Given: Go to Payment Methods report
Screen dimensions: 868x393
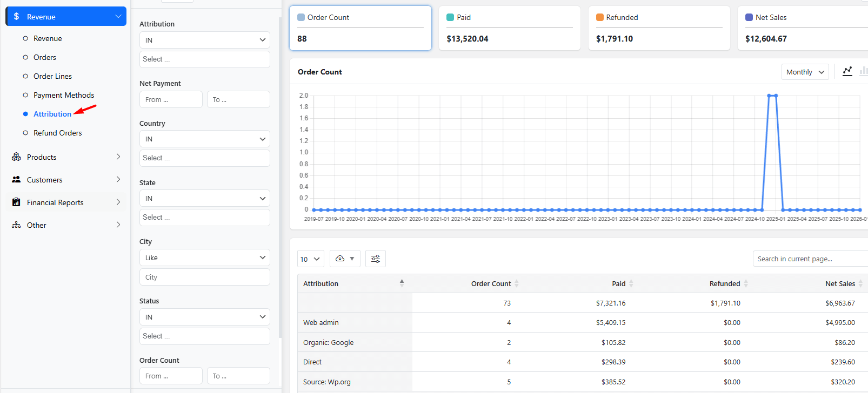Looking at the screenshot, I should click(x=63, y=95).
